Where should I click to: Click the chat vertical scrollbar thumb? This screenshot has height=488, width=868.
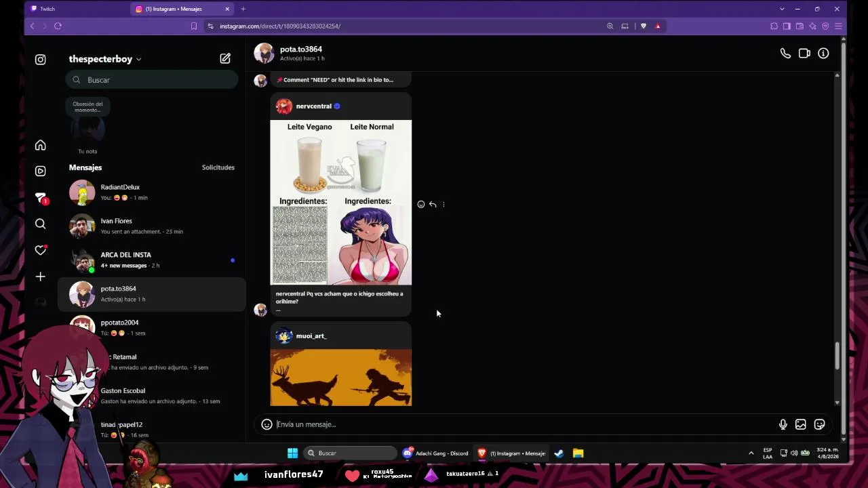837,357
